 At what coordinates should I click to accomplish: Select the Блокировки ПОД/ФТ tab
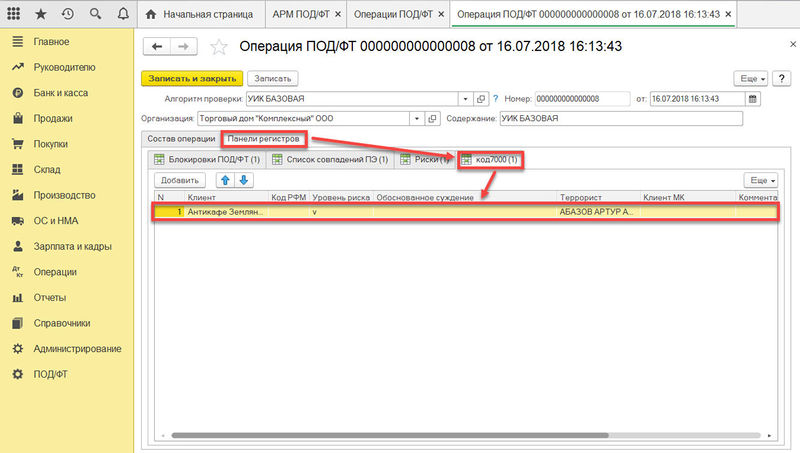tap(206, 159)
